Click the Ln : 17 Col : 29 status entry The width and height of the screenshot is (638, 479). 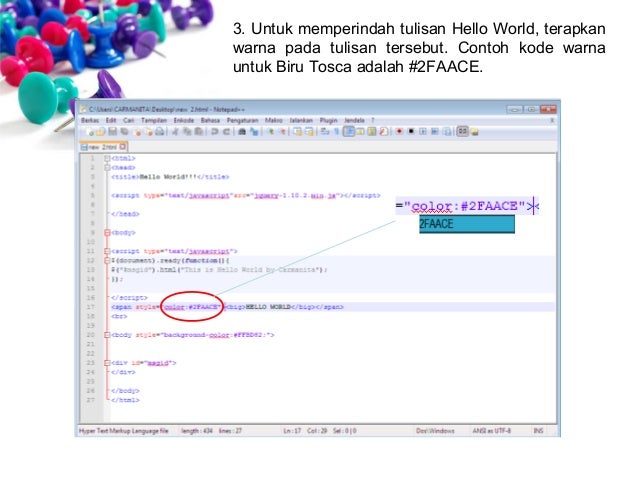point(320,431)
